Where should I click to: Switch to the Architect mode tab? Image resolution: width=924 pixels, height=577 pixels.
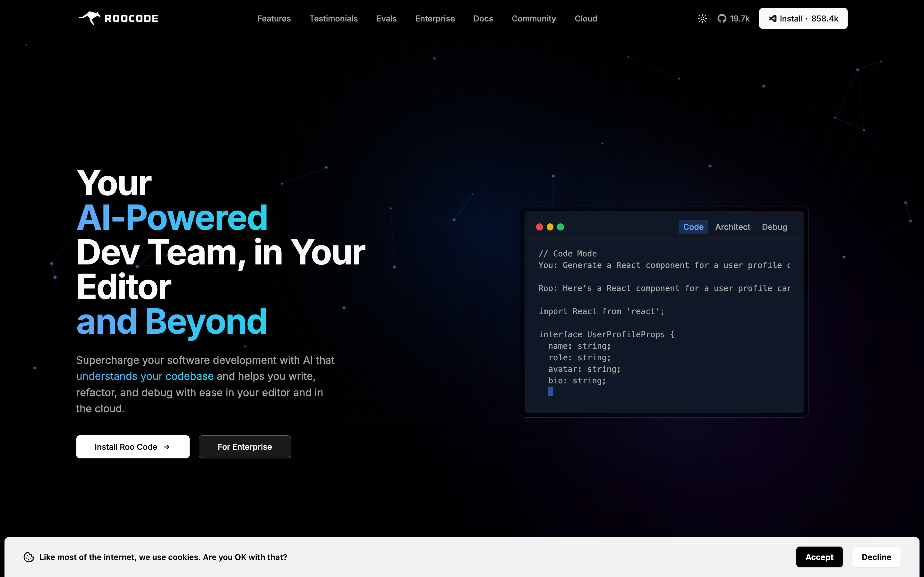[x=732, y=227]
